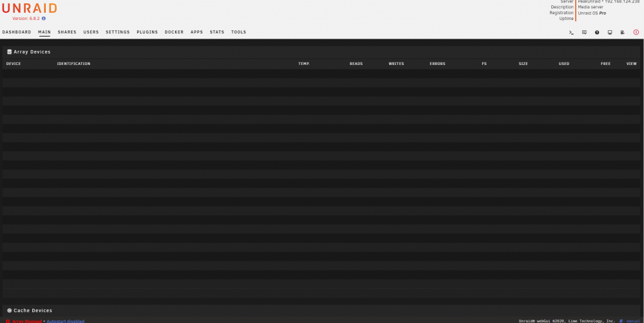Click the manual book icon in footer
Screen dimensions: 644x323
(621, 321)
